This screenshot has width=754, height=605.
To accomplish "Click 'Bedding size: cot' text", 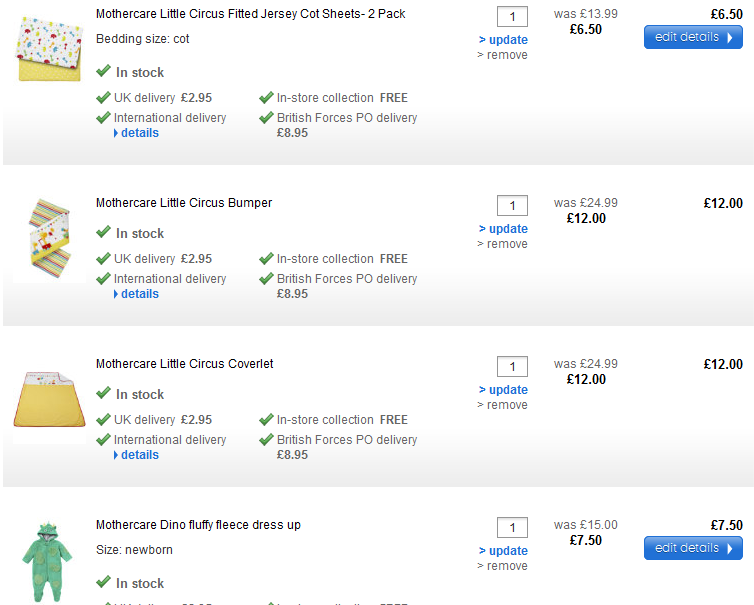I will click(142, 39).
